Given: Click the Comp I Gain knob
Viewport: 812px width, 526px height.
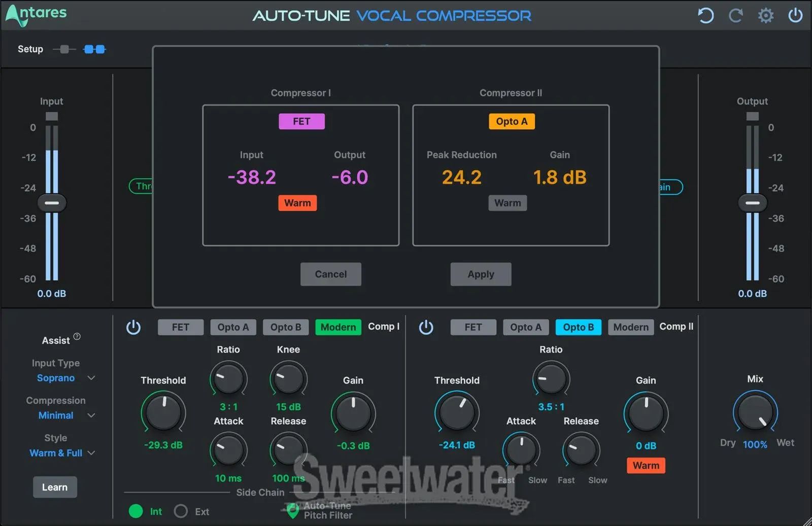Looking at the screenshot, I should click(x=353, y=413).
